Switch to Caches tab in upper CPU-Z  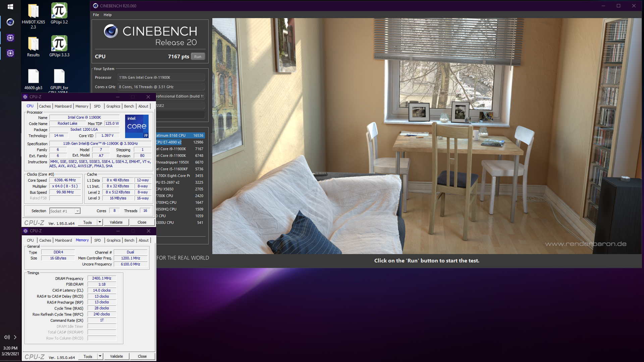click(x=45, y=106)
